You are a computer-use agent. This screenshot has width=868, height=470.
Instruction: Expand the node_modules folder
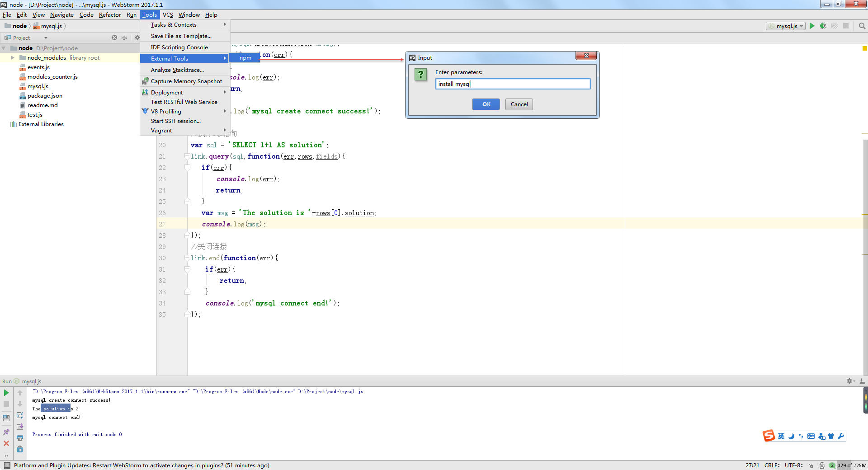[x=13, y=58]
